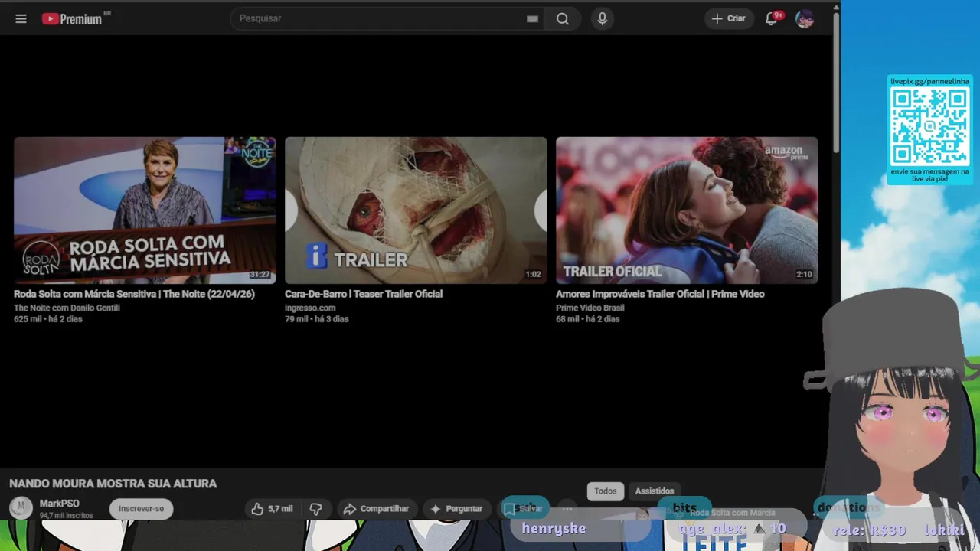Viewport: 980px width, 551px height.
Task: Open title Roda Solta com Márcia Sensitiva | The Noite
Action: 134,294
